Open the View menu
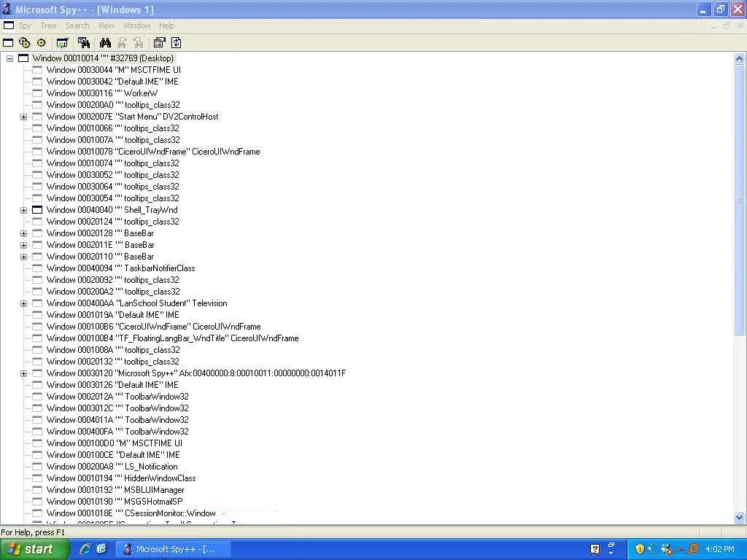This screenshot has width=747, height=560. tap(106, 26)
